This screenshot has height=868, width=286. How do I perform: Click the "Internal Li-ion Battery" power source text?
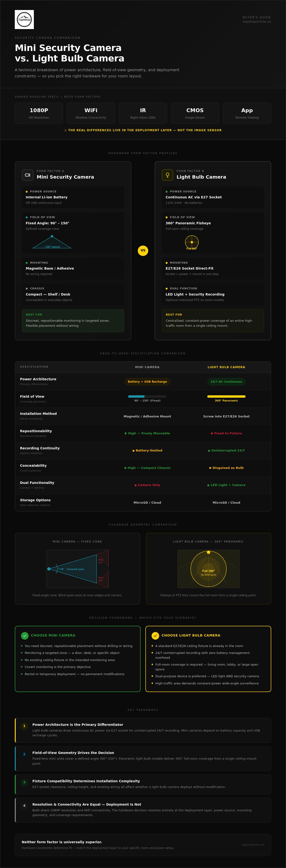[x=46, y=197]
